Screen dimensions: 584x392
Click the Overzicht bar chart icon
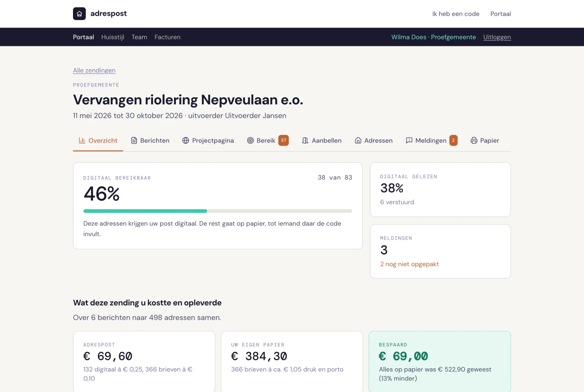[x=82, y=140]
